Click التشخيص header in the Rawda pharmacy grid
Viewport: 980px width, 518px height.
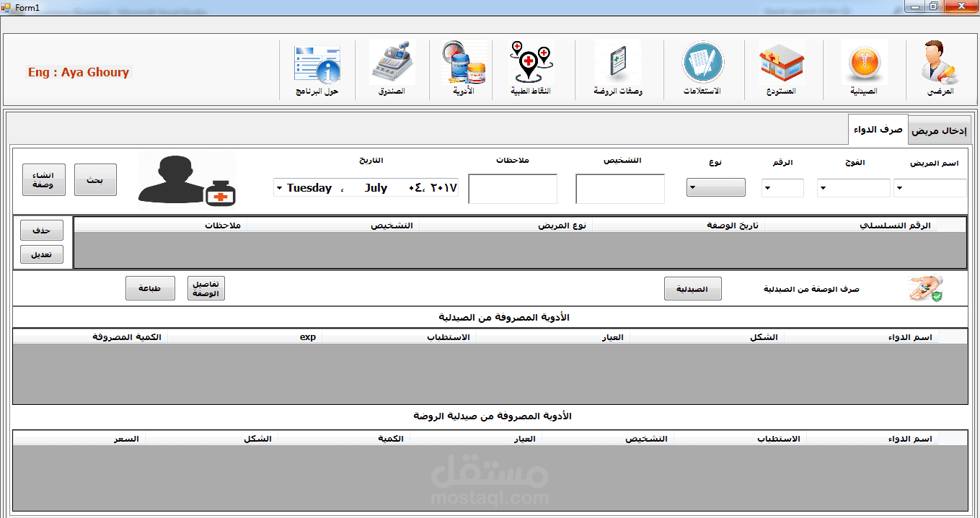coord(607,439)
